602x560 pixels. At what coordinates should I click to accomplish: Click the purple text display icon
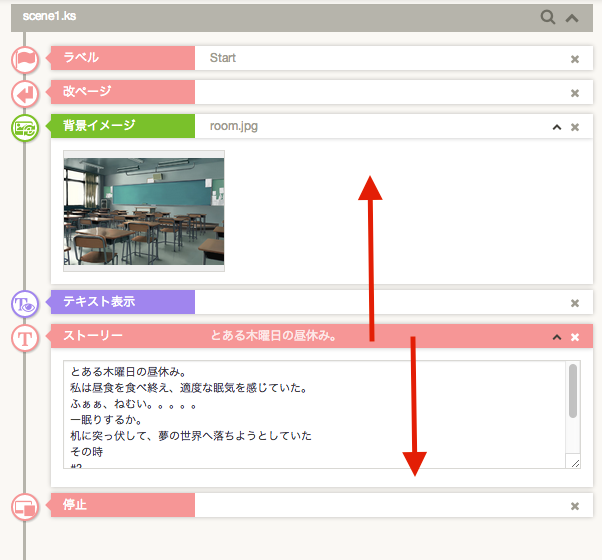click(25, 302)
